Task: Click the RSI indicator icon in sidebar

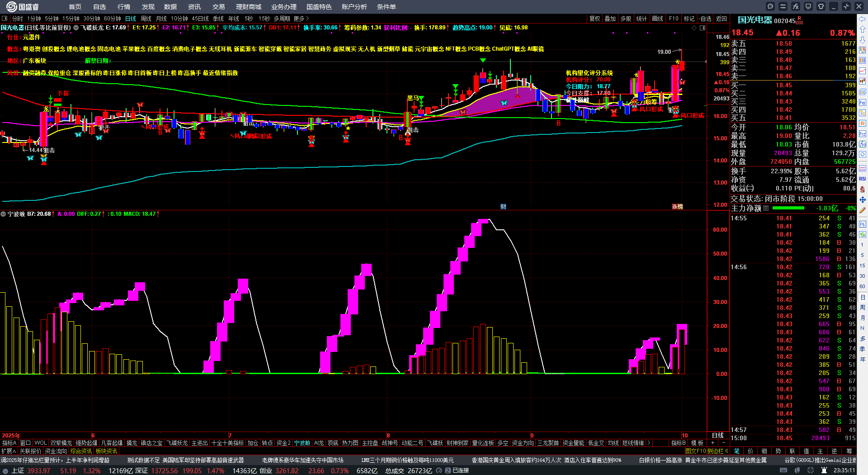Action: pos(863,179)
